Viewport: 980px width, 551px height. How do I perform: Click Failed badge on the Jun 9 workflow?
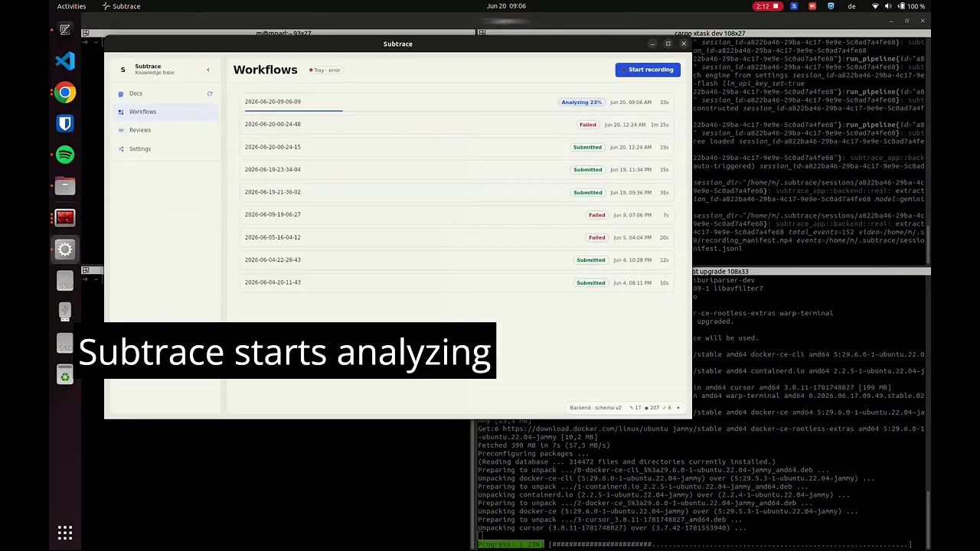597,215
